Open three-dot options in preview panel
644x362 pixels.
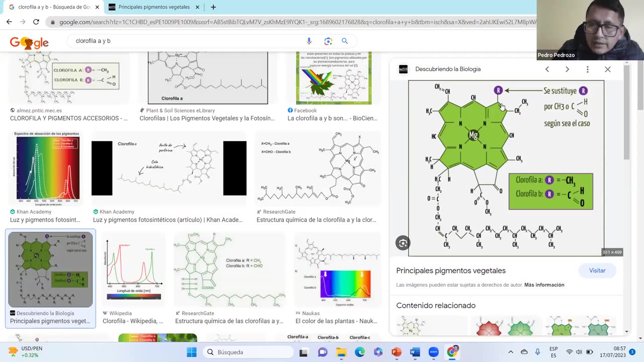click(587, 69)
